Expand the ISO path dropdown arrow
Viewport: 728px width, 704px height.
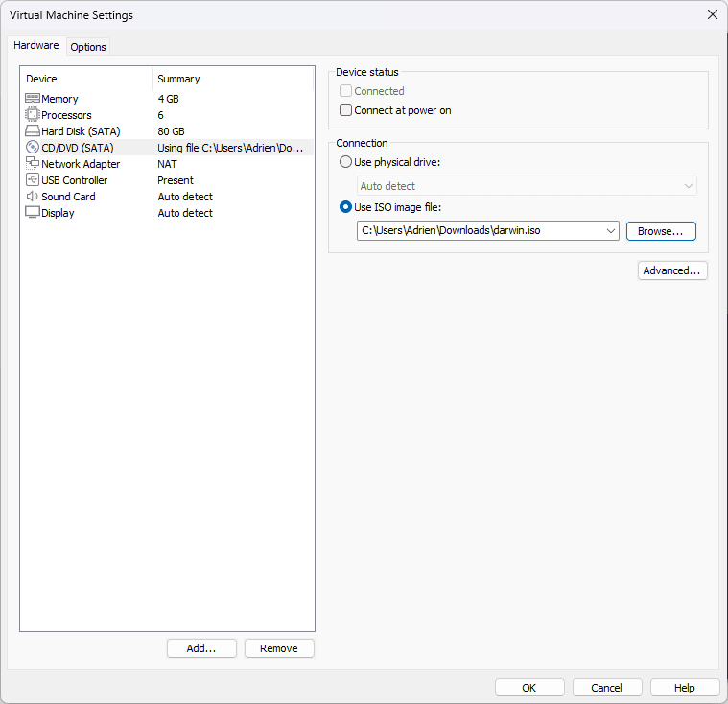611,231
